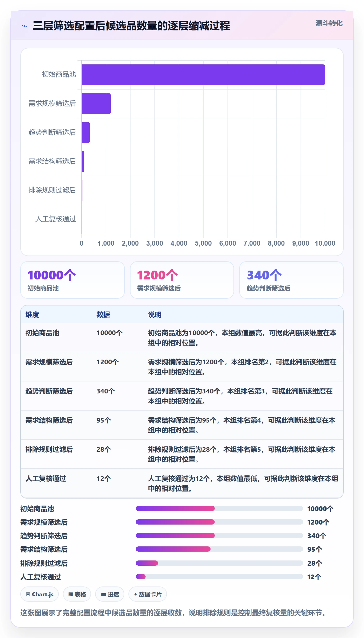Open the 340个 趋势判断筛选后 stat card

point(291,280)
